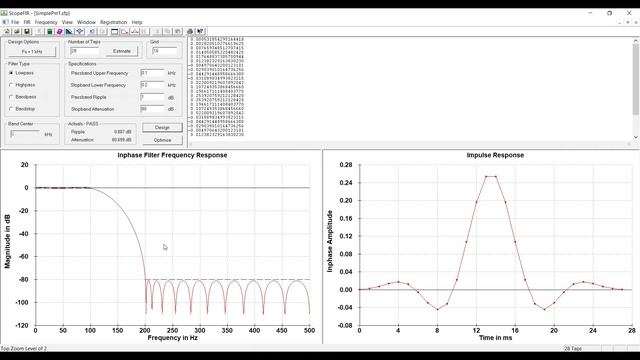The height and width of the screenshot is (360, 640).
Task: Click the blue diamond toolbar icon
Action: pyautogui.click(x=80, y=31)
